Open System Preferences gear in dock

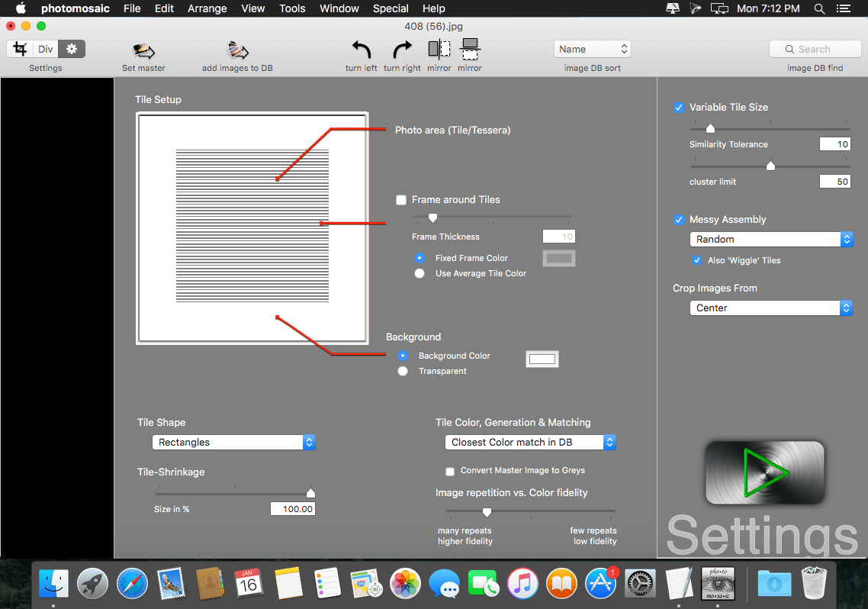point(640,584)
